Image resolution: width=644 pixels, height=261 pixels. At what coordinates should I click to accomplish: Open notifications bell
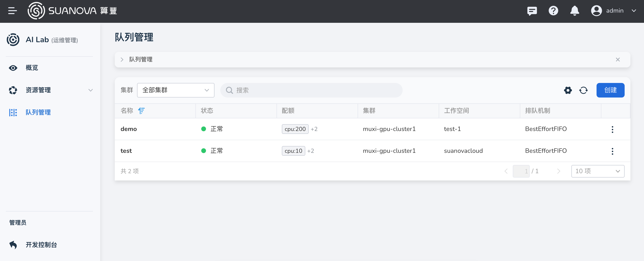coord(575,11)
